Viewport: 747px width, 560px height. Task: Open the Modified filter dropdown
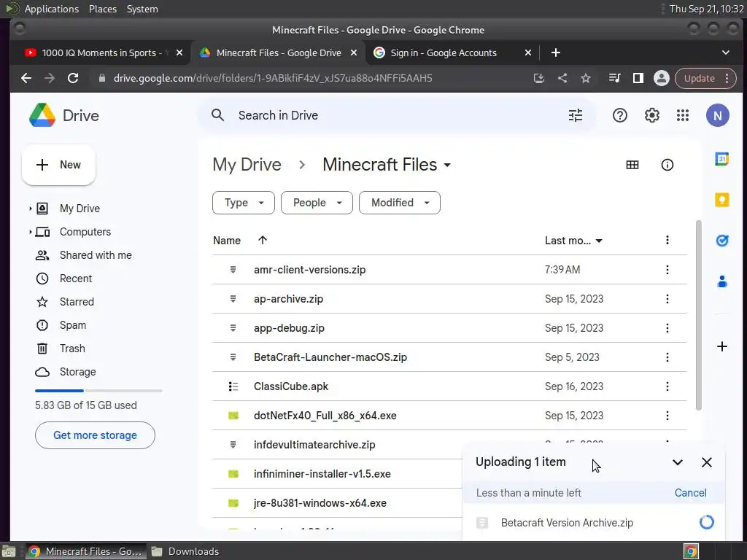[400, 203]
